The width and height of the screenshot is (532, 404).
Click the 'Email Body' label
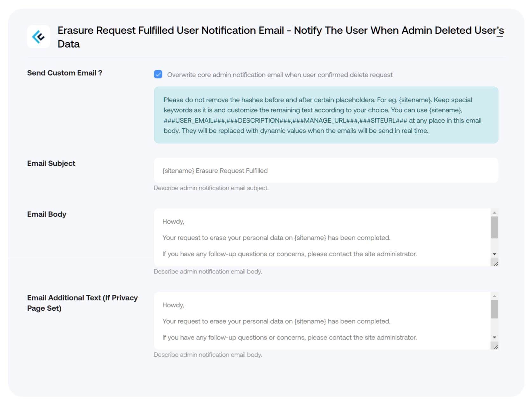(47, 214)
